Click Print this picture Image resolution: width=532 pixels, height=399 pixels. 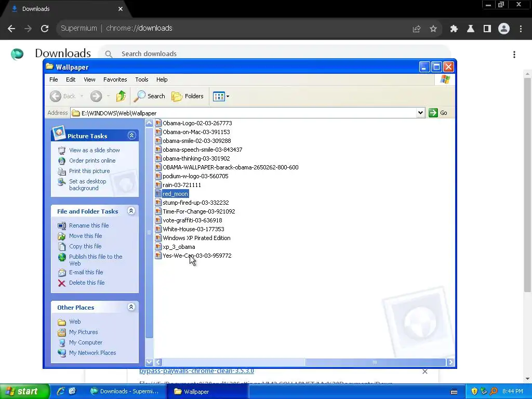pos(89,171)
